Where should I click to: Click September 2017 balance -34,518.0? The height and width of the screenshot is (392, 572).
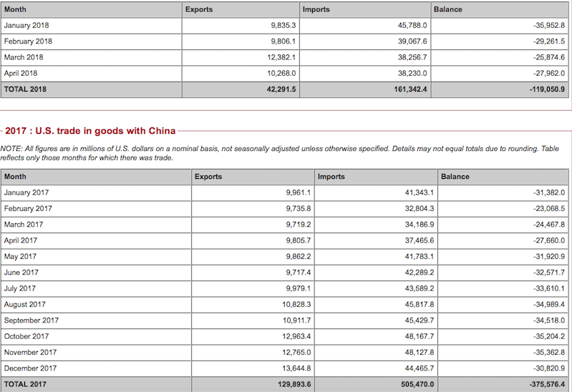click(x=549, y=320)
